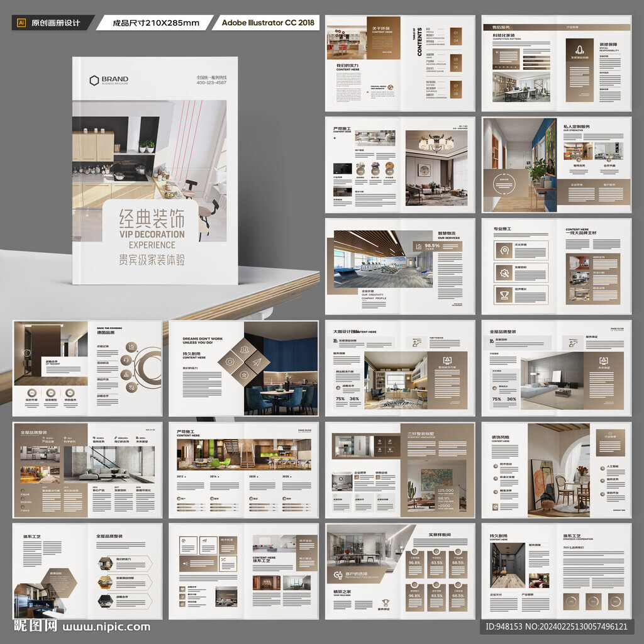Click the 科技化家装 heading

point(504,36)
